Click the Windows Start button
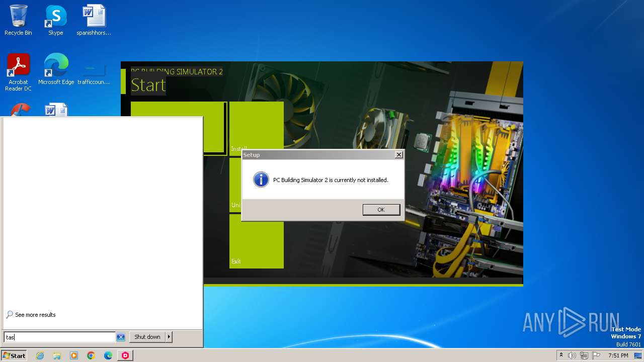 14,355
